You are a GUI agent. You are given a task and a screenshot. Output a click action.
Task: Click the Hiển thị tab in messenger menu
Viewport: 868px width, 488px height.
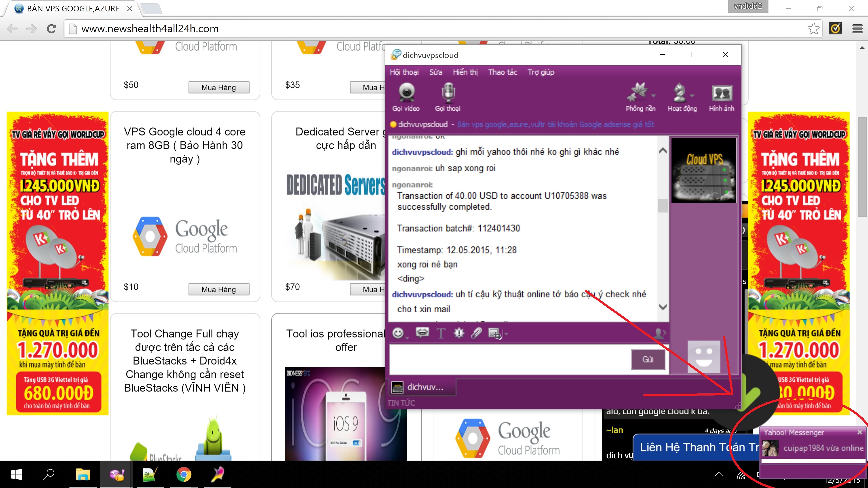(464, 72)
